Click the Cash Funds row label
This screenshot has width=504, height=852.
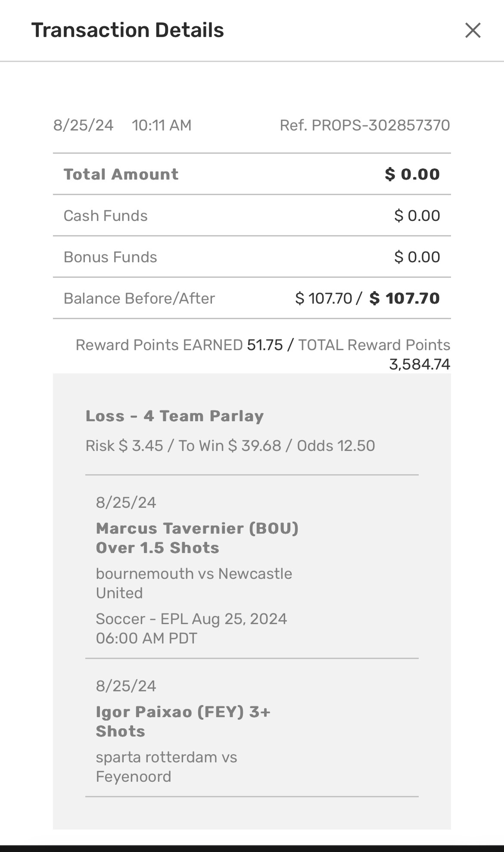[106, 216]
